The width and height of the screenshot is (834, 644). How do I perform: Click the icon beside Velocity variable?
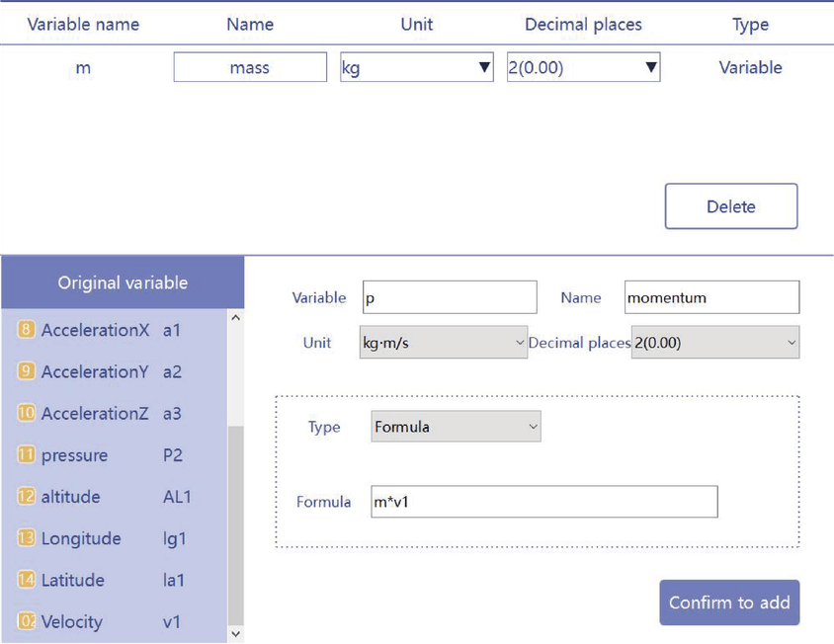27,621
